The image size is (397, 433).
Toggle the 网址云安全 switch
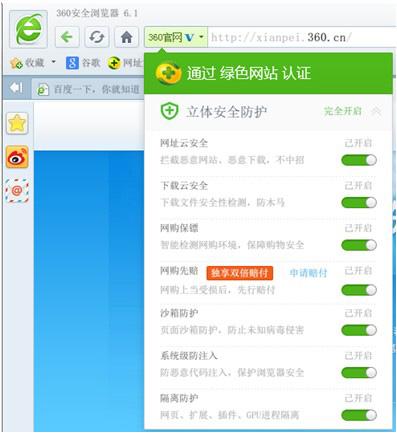point(359,160)
